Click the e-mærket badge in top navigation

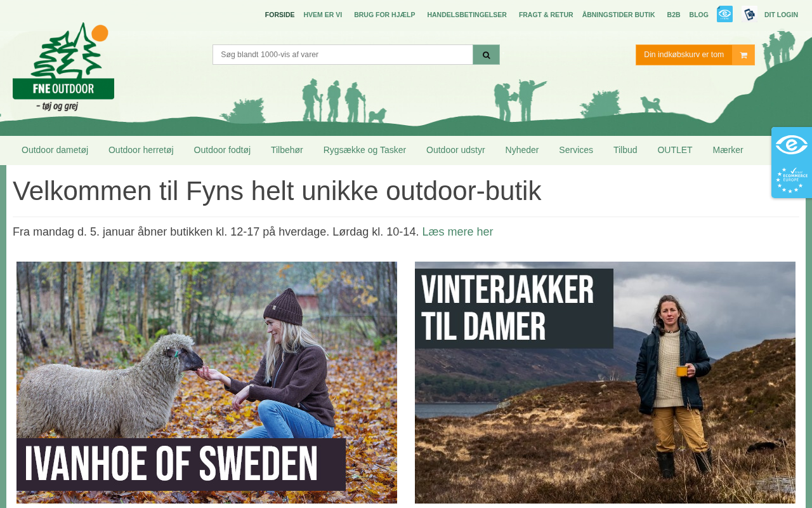pos(724,14)
